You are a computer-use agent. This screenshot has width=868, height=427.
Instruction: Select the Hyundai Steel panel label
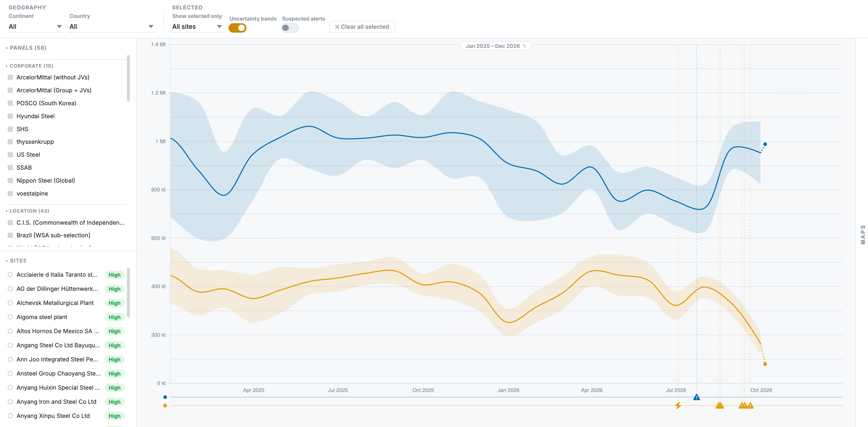pos(35,116)
